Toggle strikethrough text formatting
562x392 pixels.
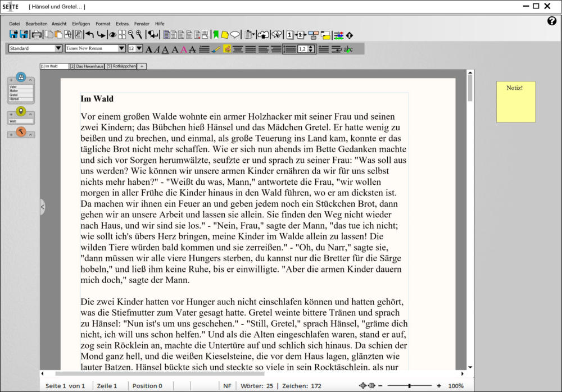tap(192, 49)
